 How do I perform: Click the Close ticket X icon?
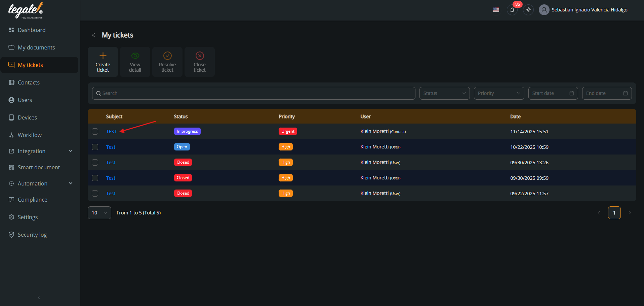click(x=200, y=56)
